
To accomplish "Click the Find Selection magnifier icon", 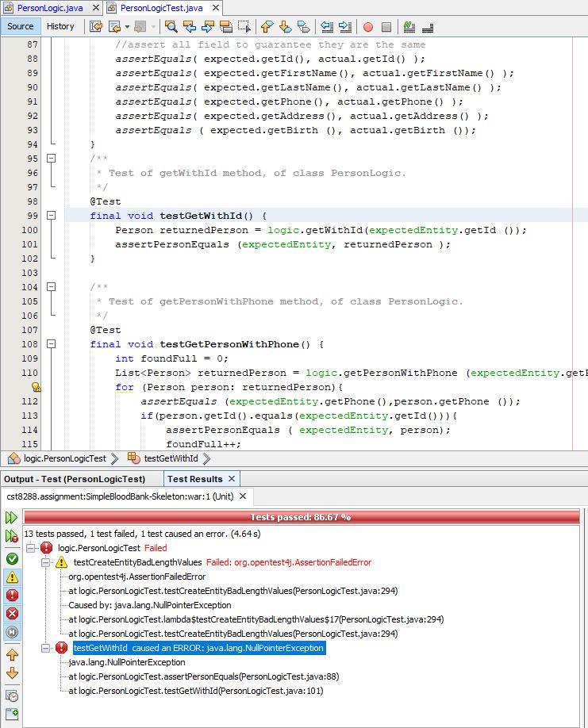I will 171,27.
